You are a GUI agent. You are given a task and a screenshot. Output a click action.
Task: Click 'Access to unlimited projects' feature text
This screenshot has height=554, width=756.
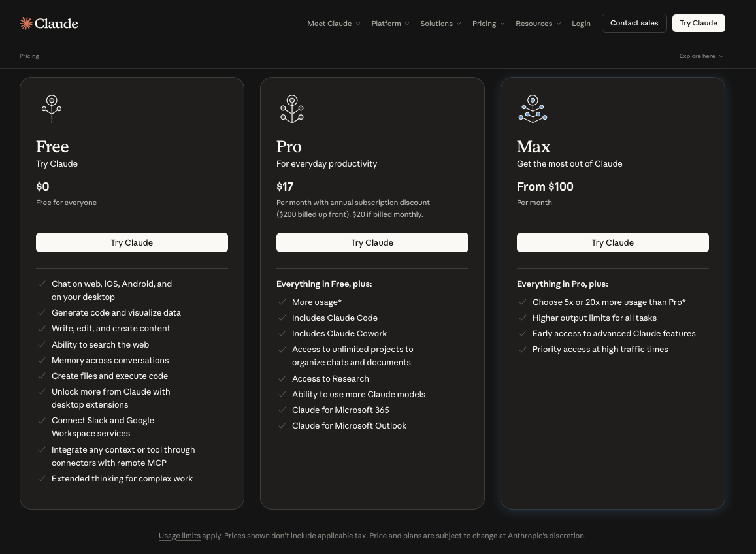click(352, 355)
